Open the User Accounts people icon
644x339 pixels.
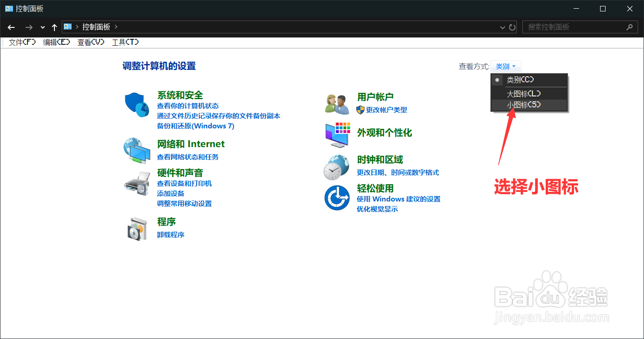[337, 104]
